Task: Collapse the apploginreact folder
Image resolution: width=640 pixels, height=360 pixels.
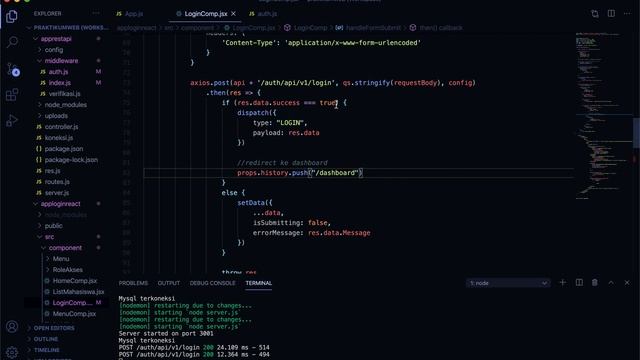Action: coord(60,204)
